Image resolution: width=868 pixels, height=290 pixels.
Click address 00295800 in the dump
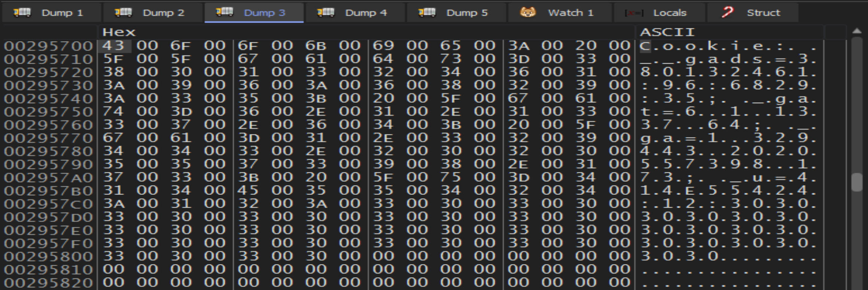pos(48,257)
